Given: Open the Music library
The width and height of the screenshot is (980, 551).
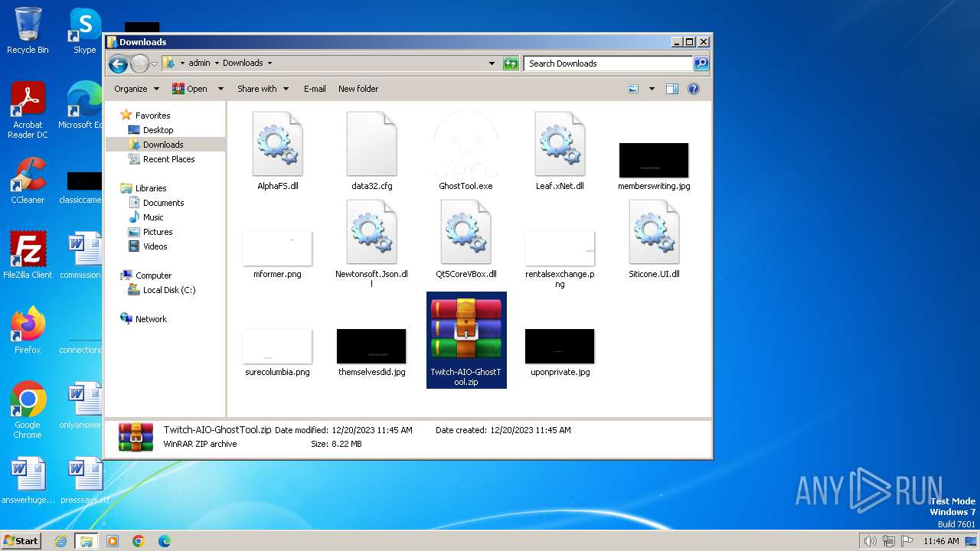Looking at the screenshot, I should coord(153,217).
